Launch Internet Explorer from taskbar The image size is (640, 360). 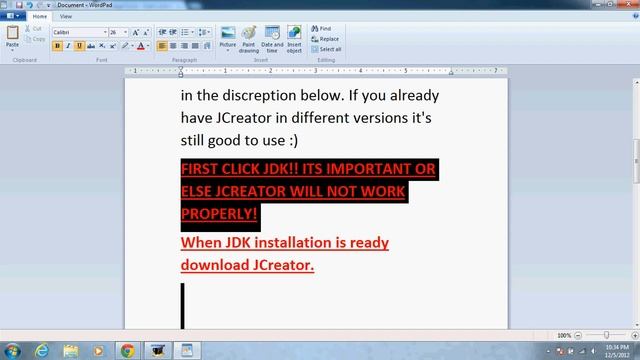pos(42,351)
